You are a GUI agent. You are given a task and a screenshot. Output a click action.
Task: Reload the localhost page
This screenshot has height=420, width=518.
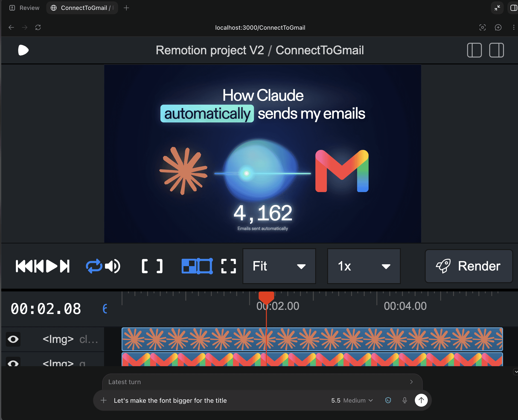[x=38, y=27]
